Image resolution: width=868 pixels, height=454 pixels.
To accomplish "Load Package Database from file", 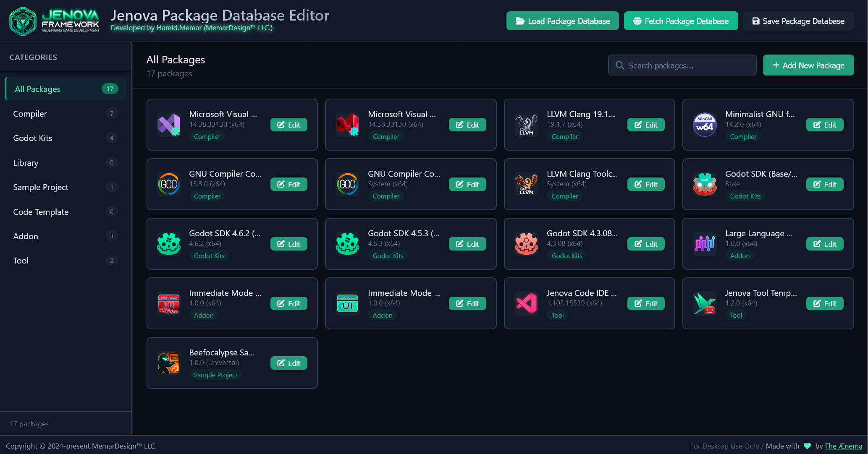I will pos(562,21).
